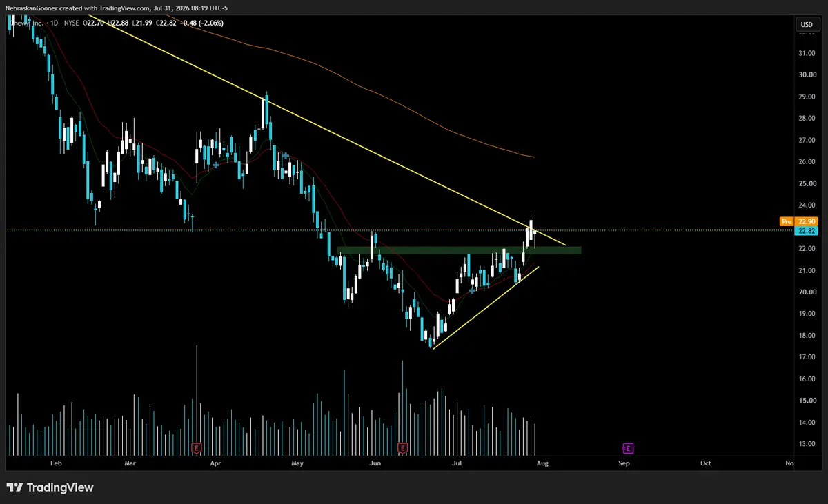Click the purple upcoming earnings marker near September
This screenshot has height=504, width=828.
[628, 448]
